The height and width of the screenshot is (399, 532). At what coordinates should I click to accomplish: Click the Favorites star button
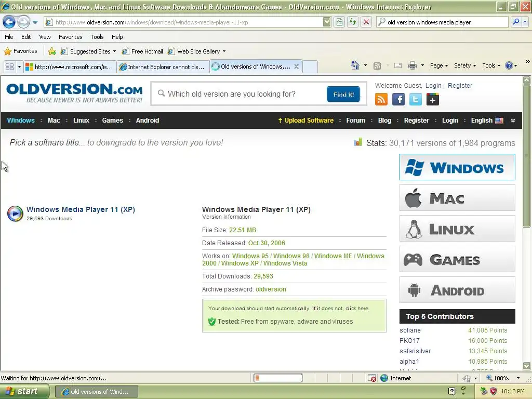pyautogui.click(x=20, y=51)
